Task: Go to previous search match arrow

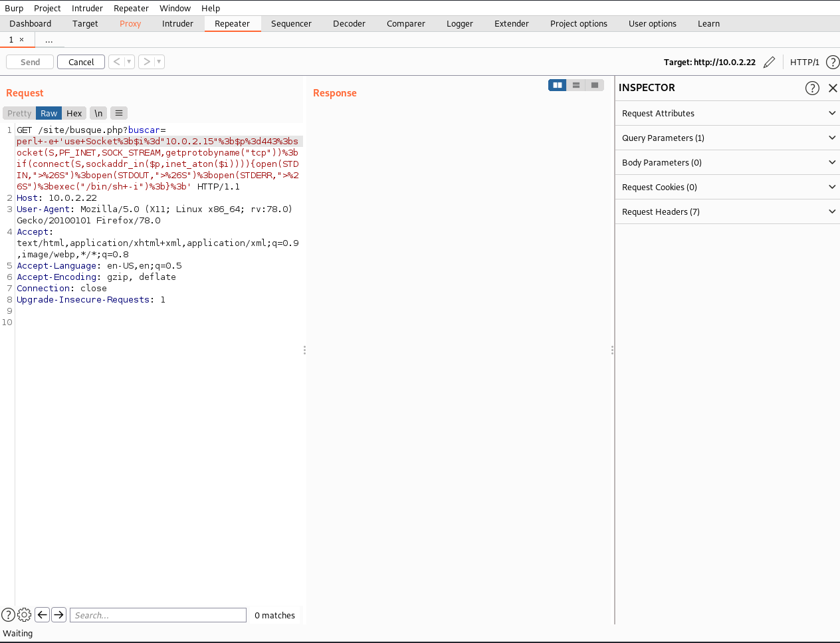Action: [42, 614]
